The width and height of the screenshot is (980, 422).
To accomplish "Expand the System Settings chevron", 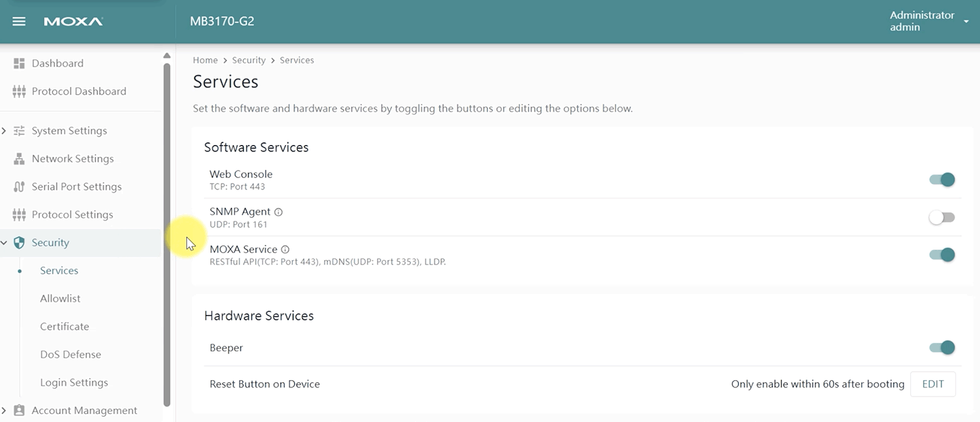I will coord(4,131).
